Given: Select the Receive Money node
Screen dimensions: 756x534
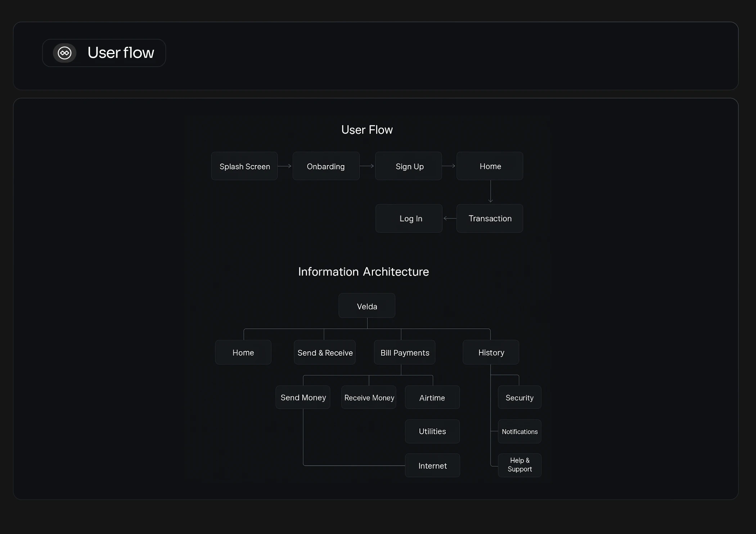Looking at the screenshot, I should tap(369, 397).
